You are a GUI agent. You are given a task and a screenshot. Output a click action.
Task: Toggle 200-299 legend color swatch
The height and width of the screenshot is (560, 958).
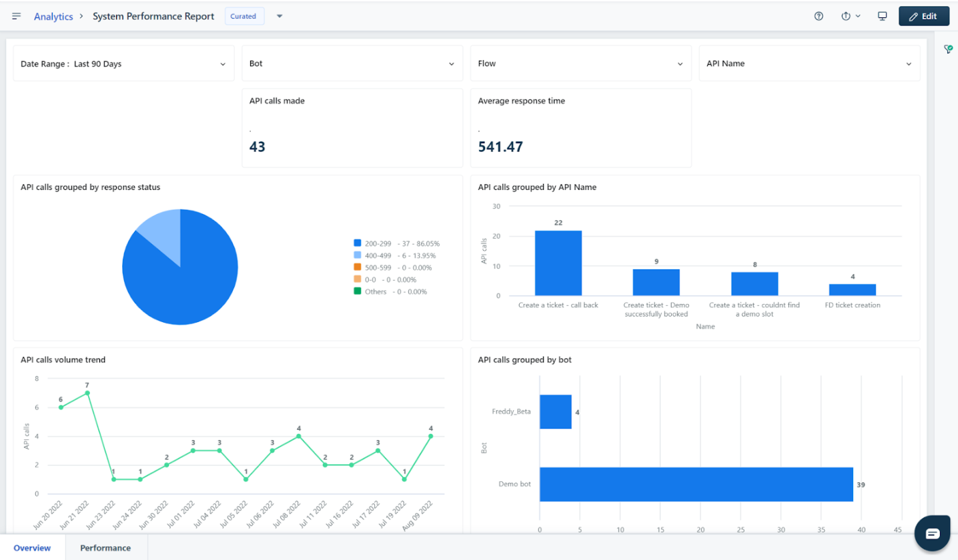[357, 243]
